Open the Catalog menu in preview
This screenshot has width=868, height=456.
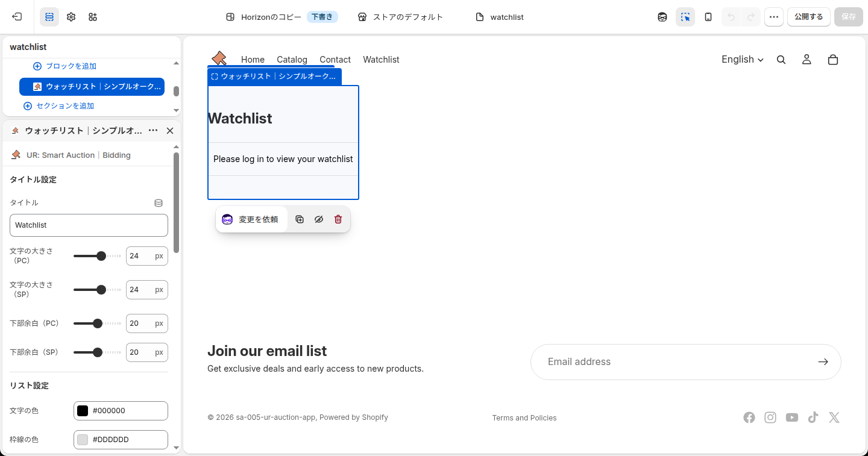click(292, 60)
